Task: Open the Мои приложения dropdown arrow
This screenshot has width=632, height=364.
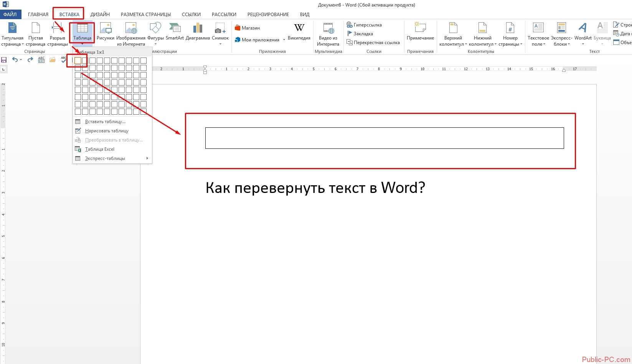Action: click(284, 40)
